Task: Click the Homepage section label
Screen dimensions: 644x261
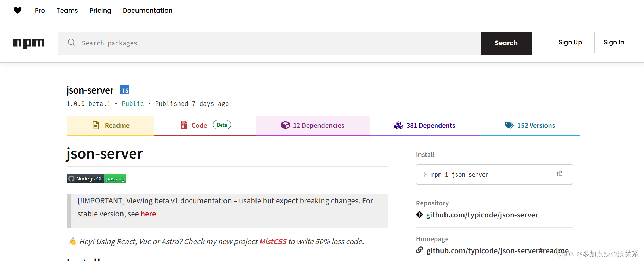Action: 432,239
